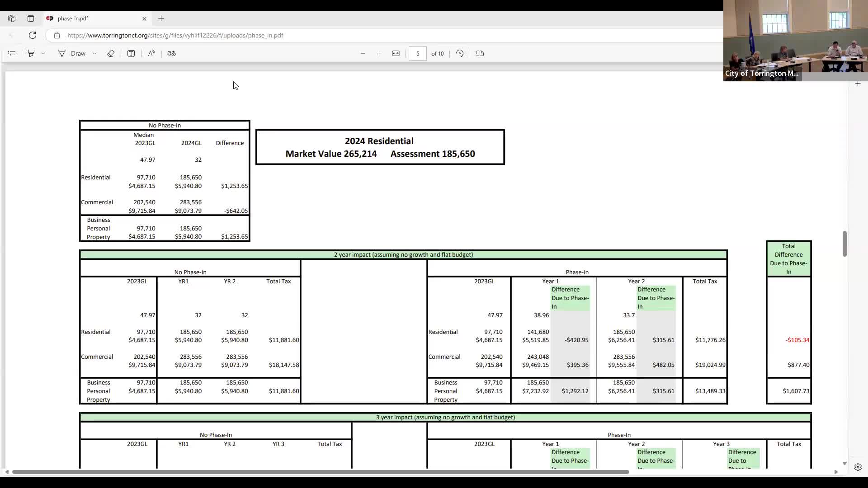Click the City of Torrington meeting video thumbnail
This screenshot has height=488, width=868.
tap(796, 41)
